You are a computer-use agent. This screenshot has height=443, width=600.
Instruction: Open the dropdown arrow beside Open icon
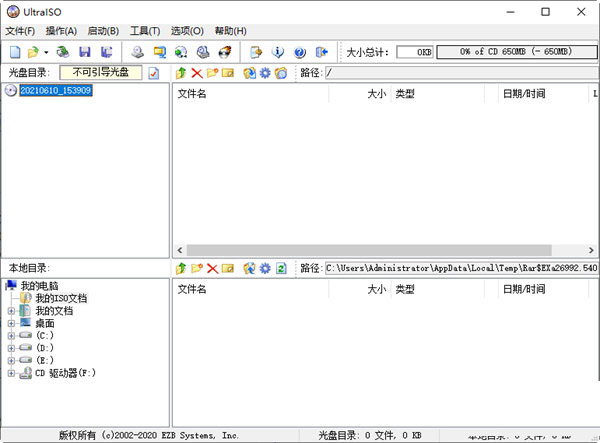point(46,51)
